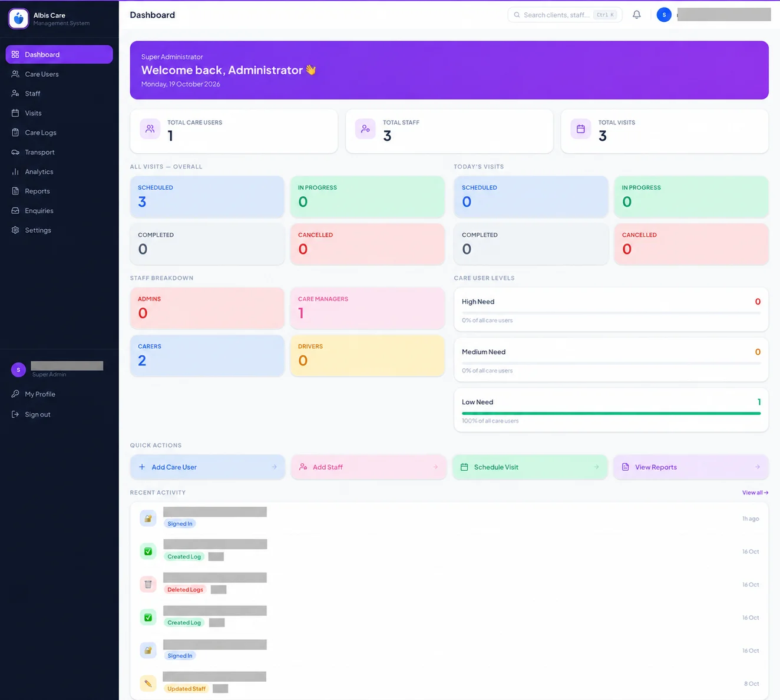The height and width of the screenshot is (700, 780).
Task: Open View Reports quick action
Action: (691, 467)
